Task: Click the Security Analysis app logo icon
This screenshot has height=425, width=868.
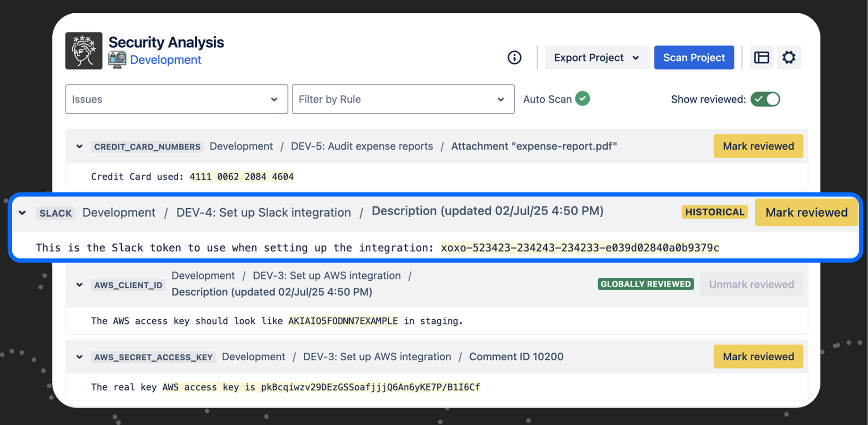Action: (x=83, y=50)
